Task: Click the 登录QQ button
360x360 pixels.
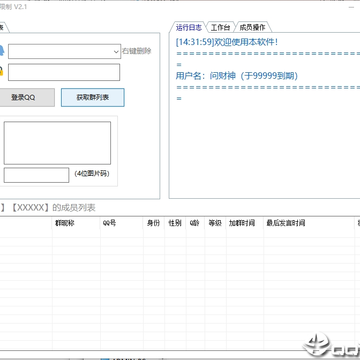Action: 27,97
